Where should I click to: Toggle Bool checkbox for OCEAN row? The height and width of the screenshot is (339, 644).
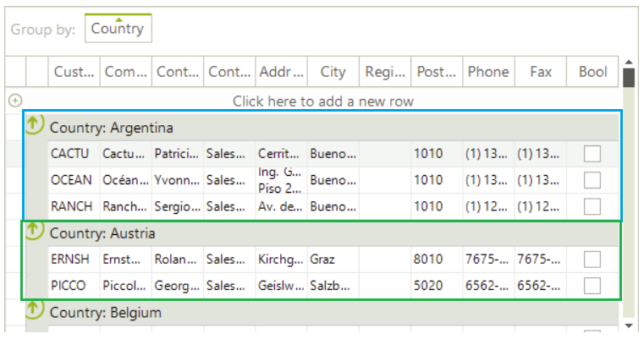(x=592, y=180)
